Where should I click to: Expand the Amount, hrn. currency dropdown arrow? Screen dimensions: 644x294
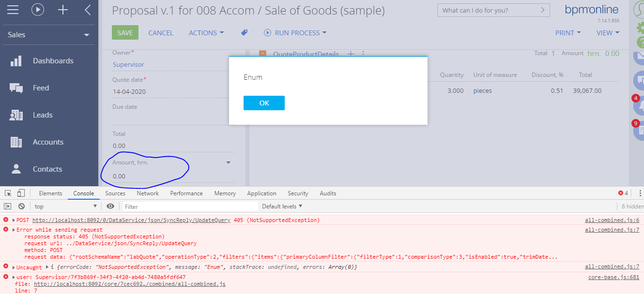point(229,162)
